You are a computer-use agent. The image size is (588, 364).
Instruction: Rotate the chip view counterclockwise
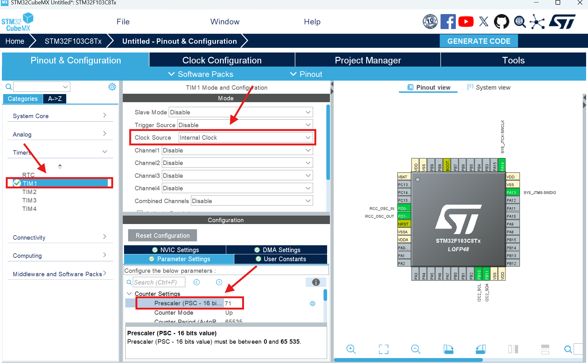click(x=481, y=349)
